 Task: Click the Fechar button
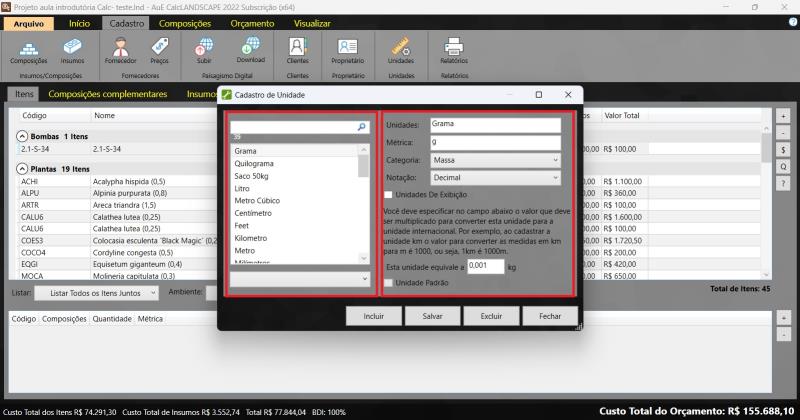pyautogui.click(x=550, y=316)
